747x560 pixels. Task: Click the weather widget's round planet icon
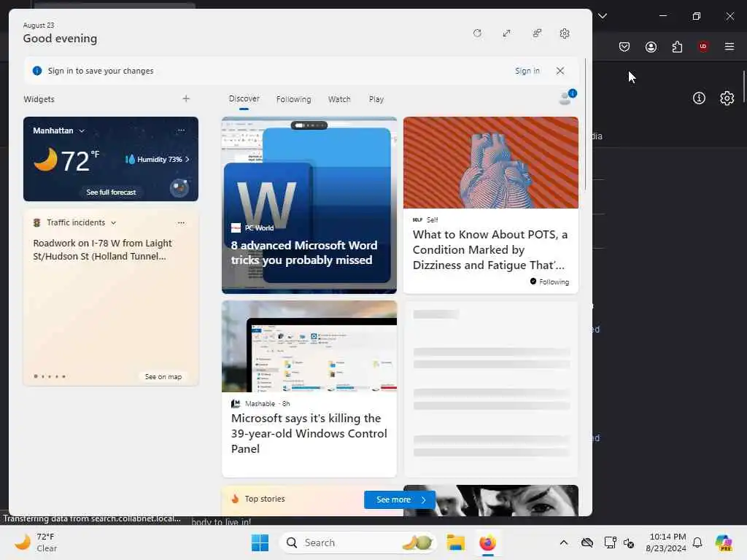[179, 187]
